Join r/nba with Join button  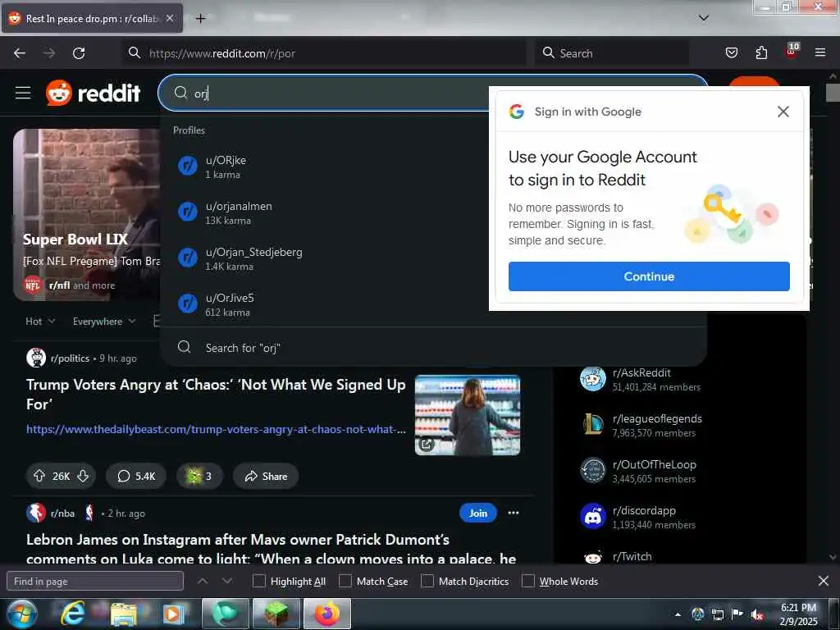[x=478, y=513]
